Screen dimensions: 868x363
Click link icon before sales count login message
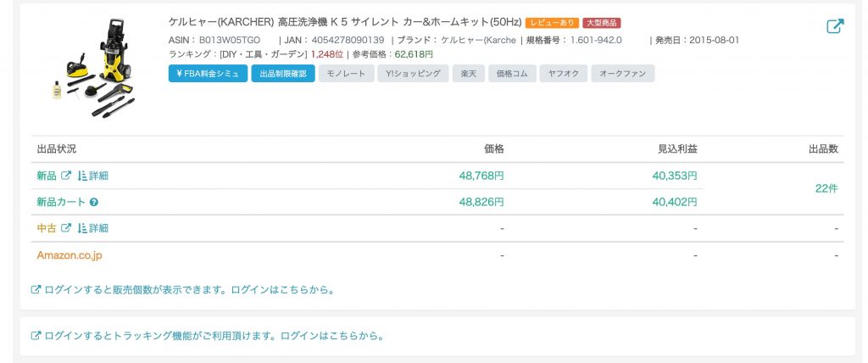[x=36, y=289]
